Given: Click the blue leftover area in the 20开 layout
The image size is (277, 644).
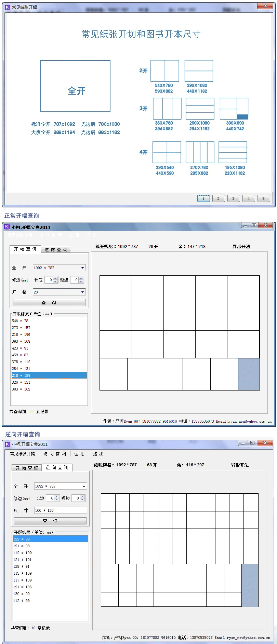Looking at the screenshot, I should pos(249,374).
